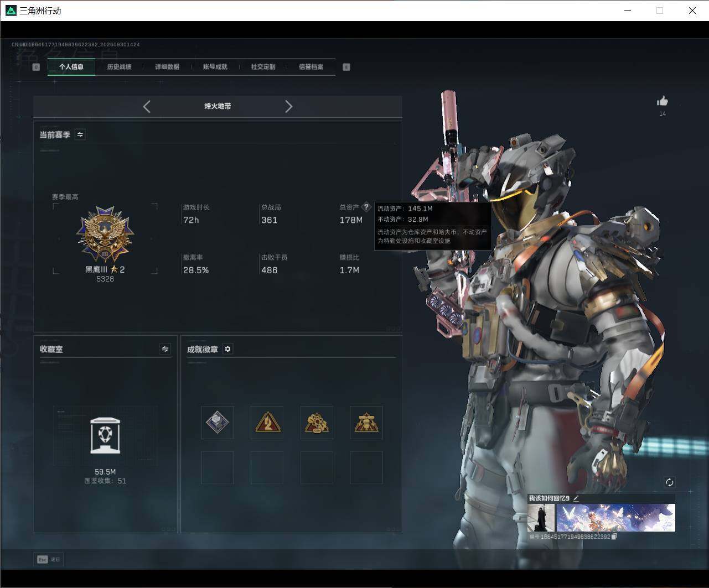Click the 击败干员 486 value
The width and height of the screenshot is (709, 588).
(270, 270)
